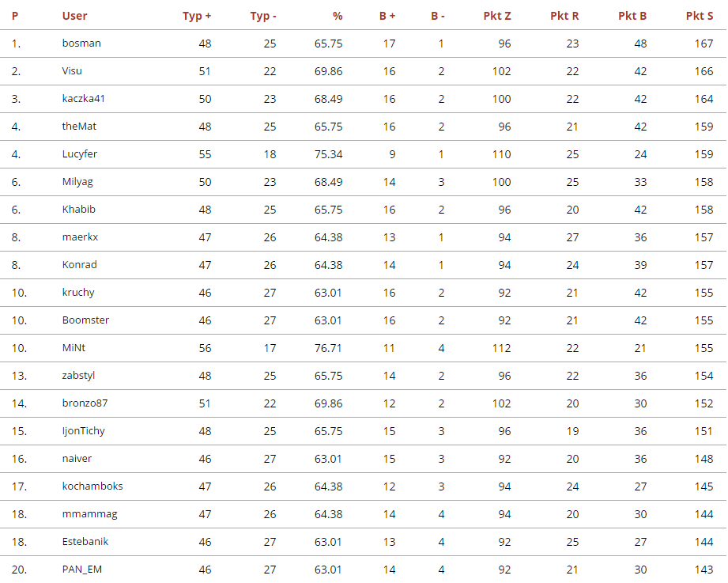Click on username Visu

pos(72,71)
